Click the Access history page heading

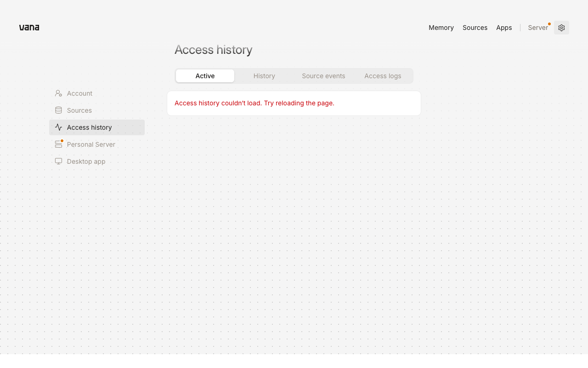tap(214, 50)
